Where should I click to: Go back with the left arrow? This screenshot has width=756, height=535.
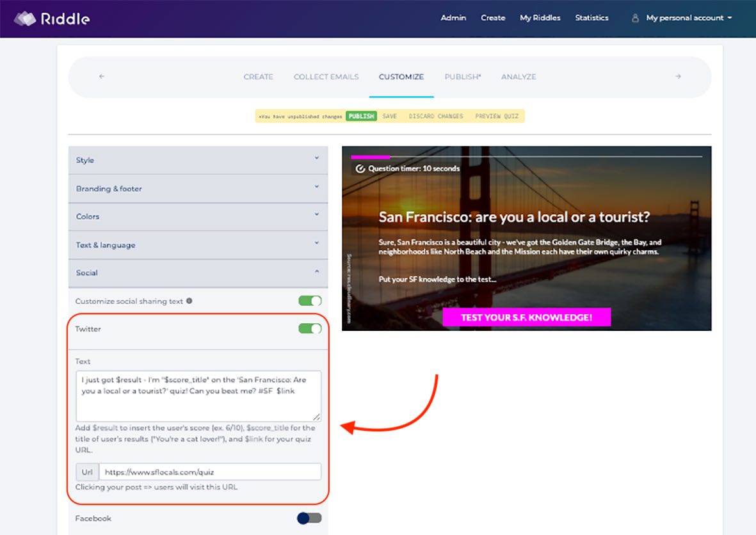pos(102,76)
